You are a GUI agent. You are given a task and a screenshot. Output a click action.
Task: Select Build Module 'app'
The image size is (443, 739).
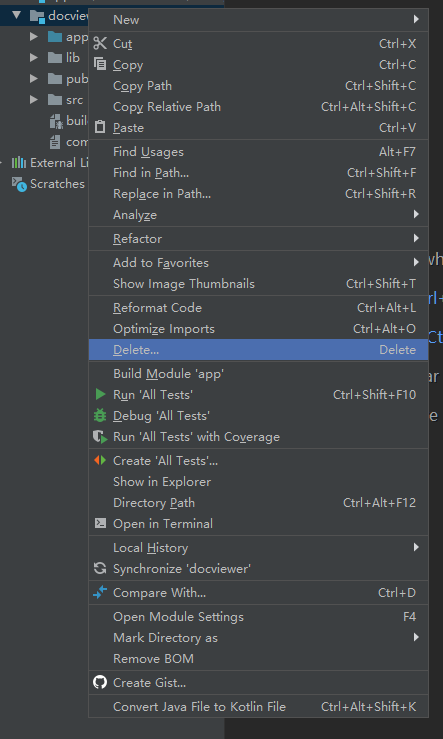[258, 374]
